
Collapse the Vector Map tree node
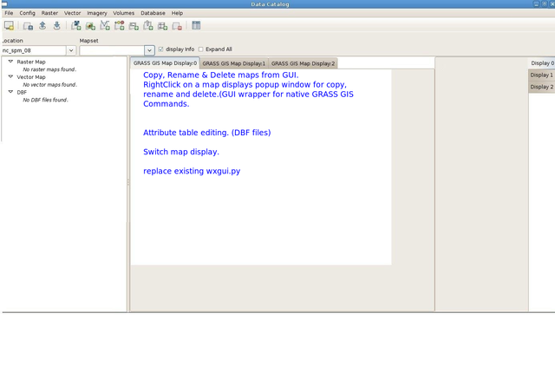[10, 77]
